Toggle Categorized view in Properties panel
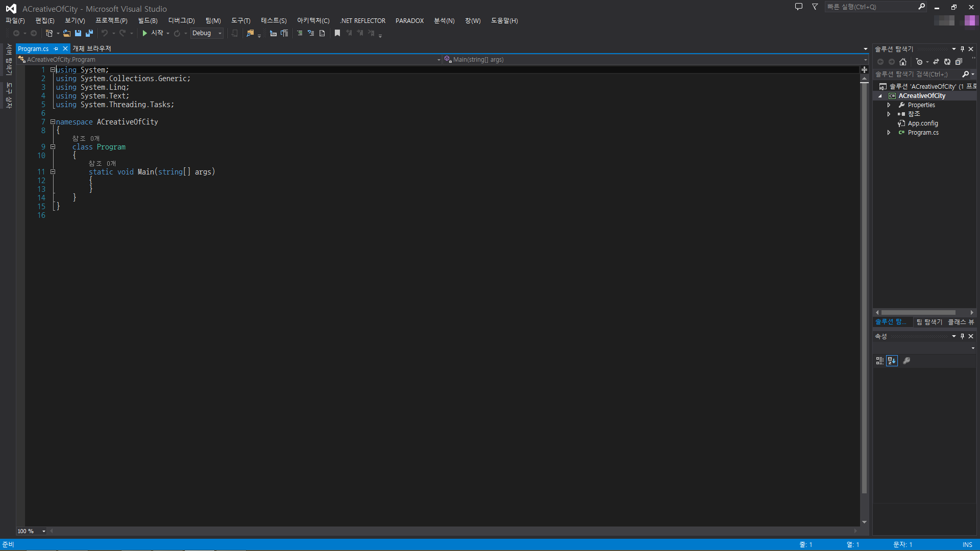Viewport: 980px width, 551px height. [x=880, y=361]
